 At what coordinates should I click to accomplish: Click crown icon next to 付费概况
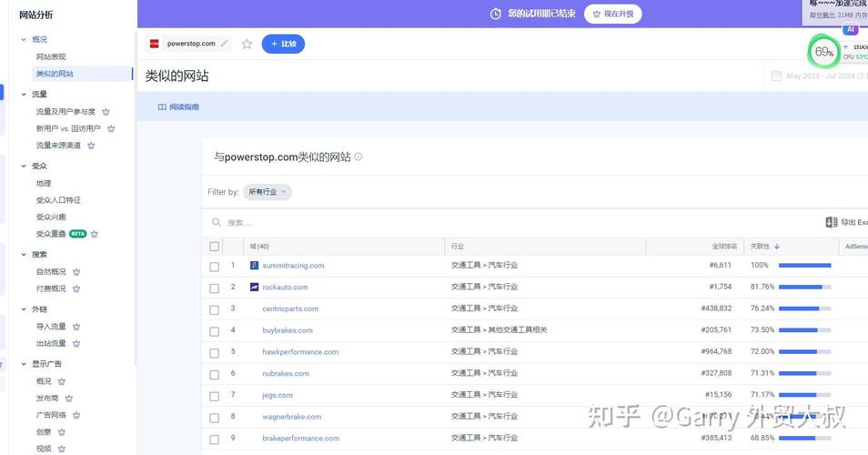click(x=76, y=288)
